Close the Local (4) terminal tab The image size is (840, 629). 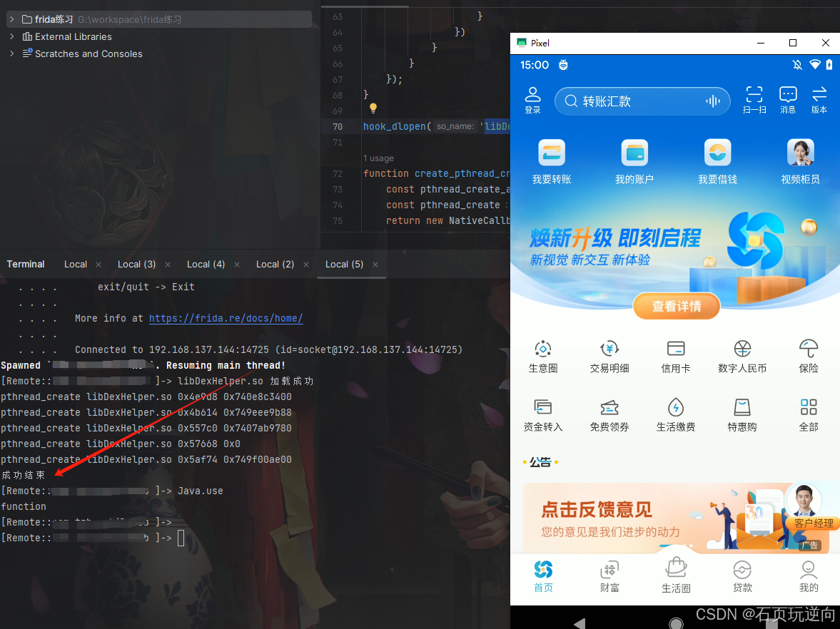(x=237, y=265)
